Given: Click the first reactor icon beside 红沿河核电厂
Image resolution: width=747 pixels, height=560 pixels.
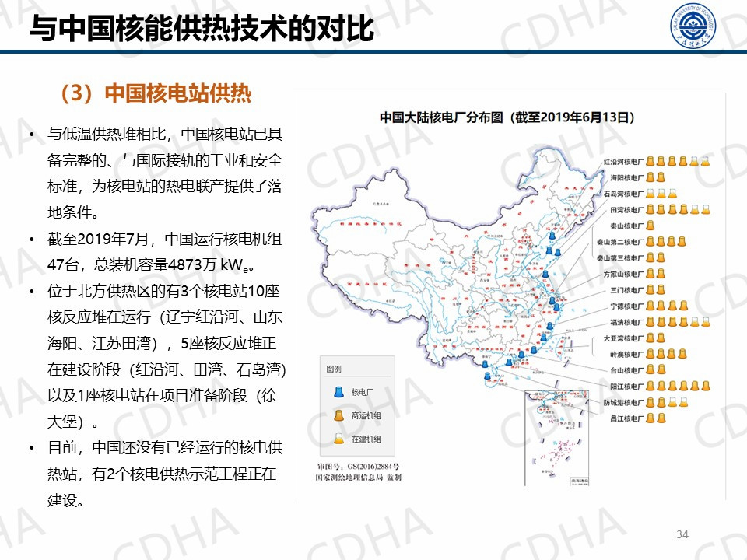Looking at the screenshot, I should [650, 161].
